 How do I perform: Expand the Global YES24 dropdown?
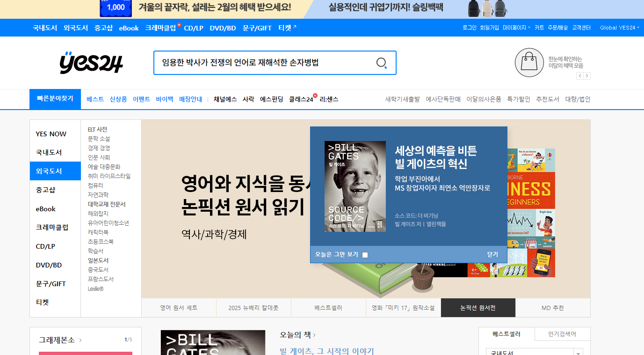[620, 28]
